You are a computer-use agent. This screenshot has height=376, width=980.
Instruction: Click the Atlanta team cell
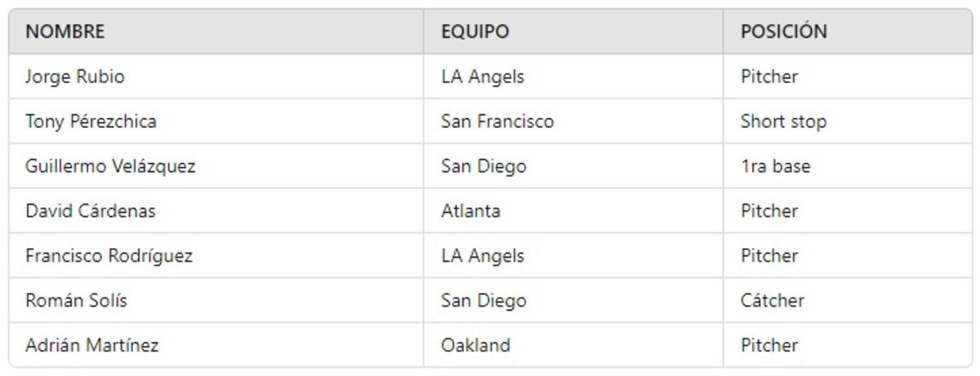click(470, 211)
